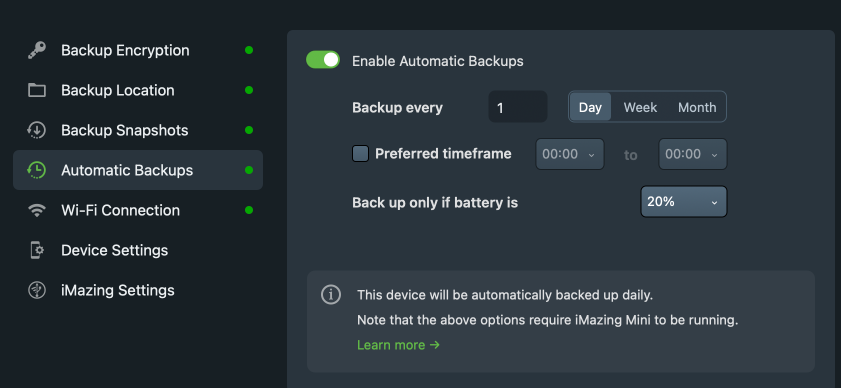Viewport: 841px width, 388px height.
Task: Click the Wi-Fi Connection signal icon
Action: tap(36, 210)
